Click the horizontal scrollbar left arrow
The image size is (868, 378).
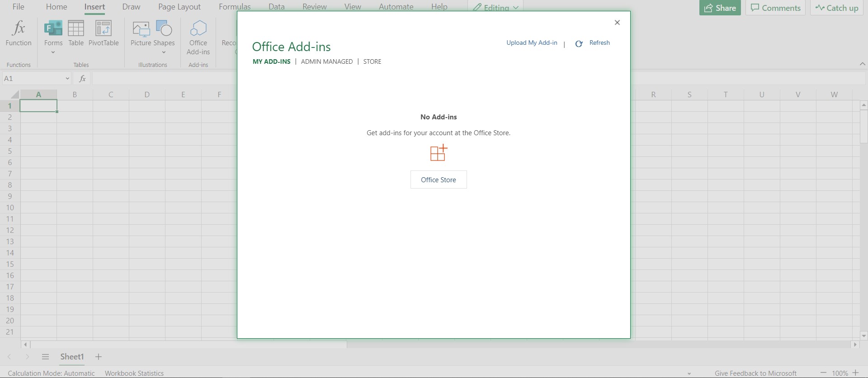25,345
